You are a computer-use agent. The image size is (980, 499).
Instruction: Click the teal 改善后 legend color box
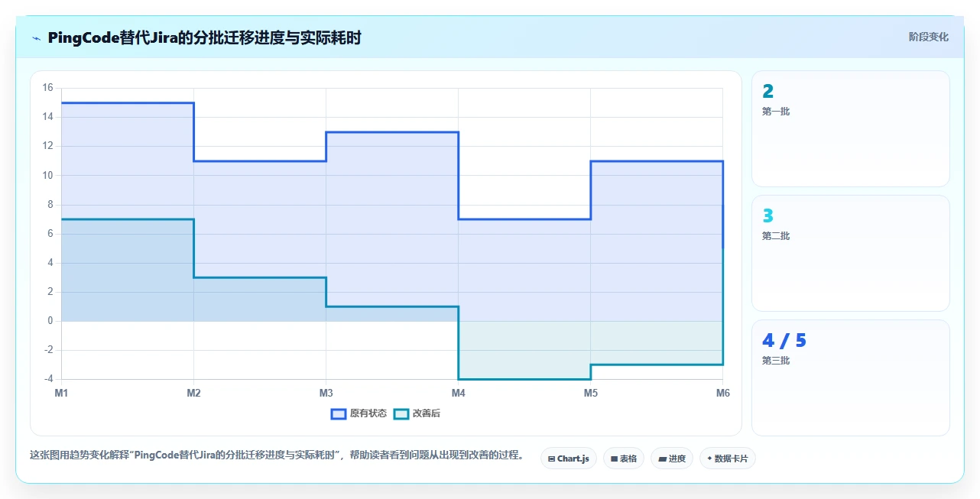[401, 413]
